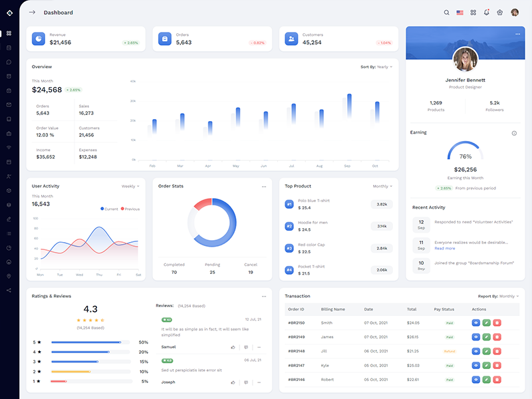Open the Report By Monthly dropdown
This screenshot has width=532, height=399.
(x=499, y=296)
